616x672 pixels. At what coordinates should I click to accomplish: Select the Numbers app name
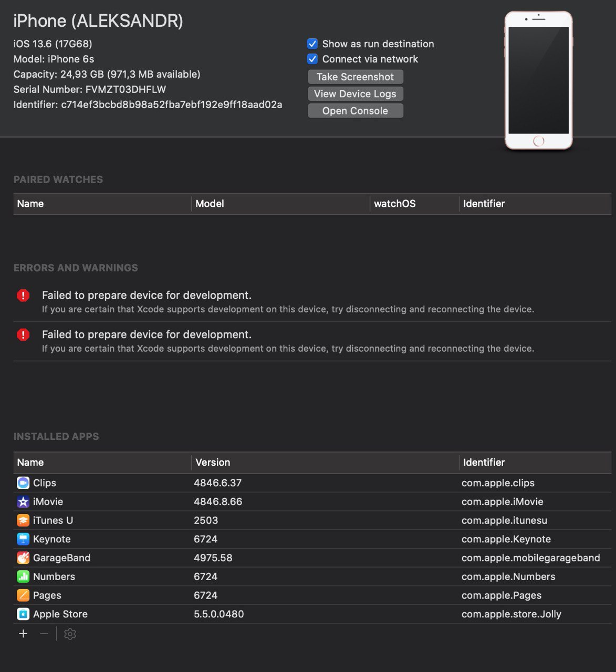point(54,576)
